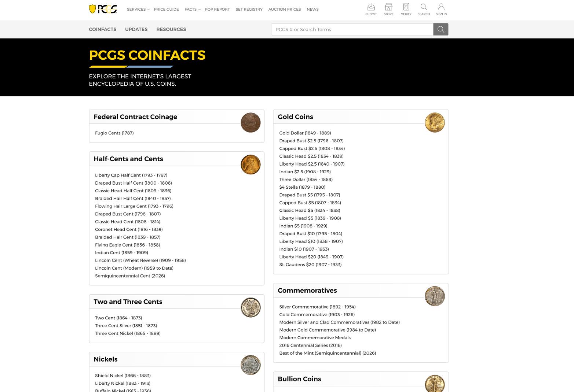Open Capped Bust $5 (1807 - 1834)

[x=310, y=203]
